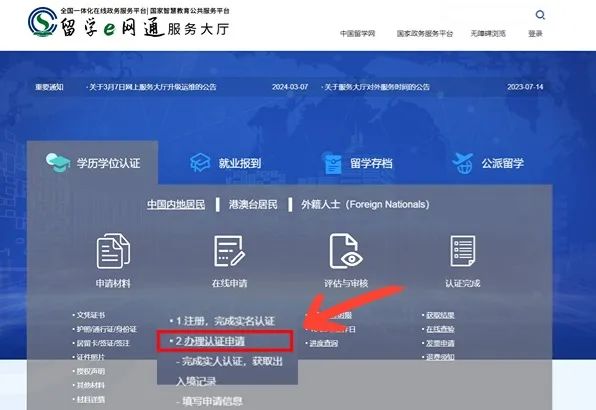Open the 中国留学网 header link
This screenshot has width=596, height=410.
click(357, 34)
